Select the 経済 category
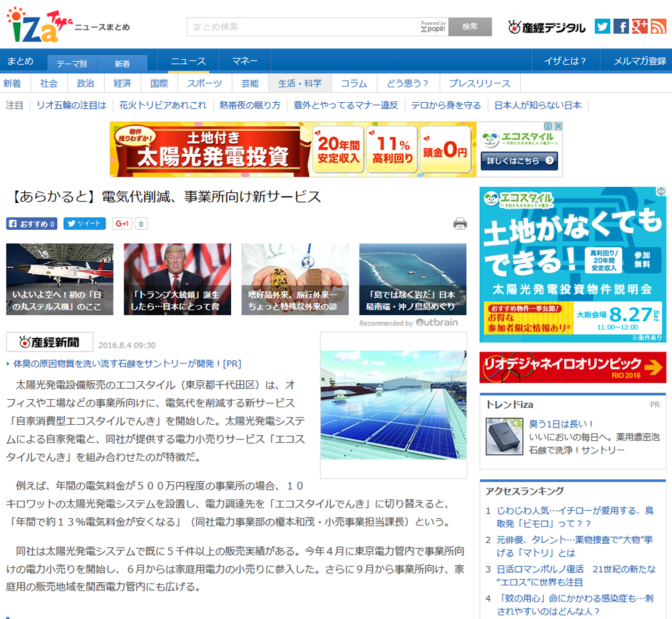 [x=122, y=83]
